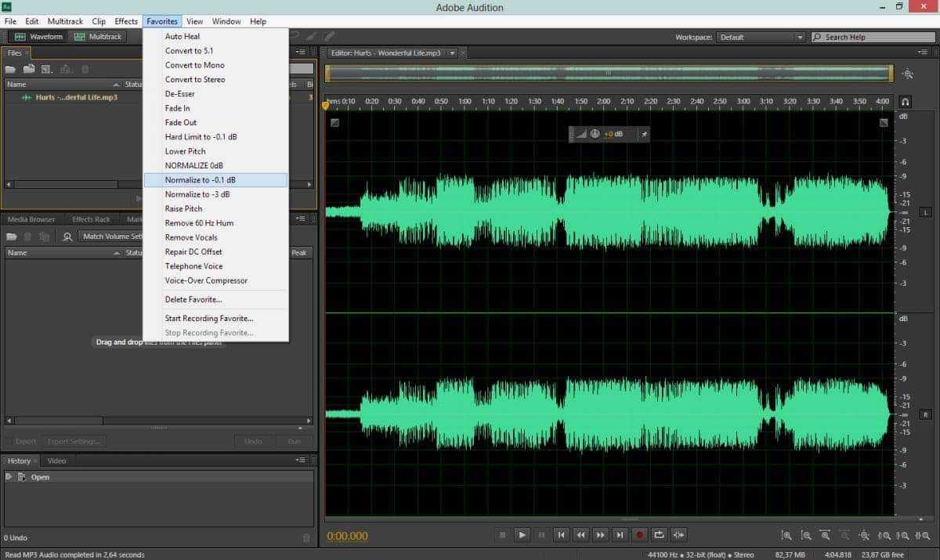Click the Open File folder icon in Files panel
Image resolution: width=940 pixels, height=560 pixels.
click(11, 69)
